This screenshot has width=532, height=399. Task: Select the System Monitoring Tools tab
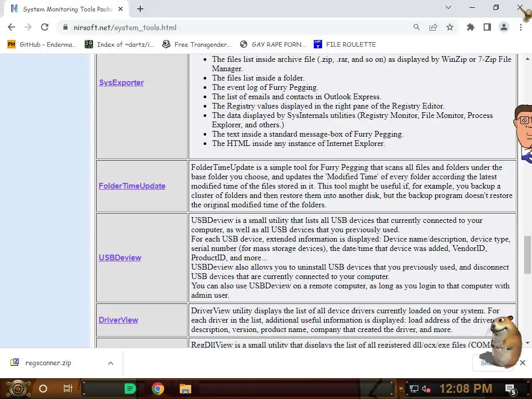pos(66,9)
